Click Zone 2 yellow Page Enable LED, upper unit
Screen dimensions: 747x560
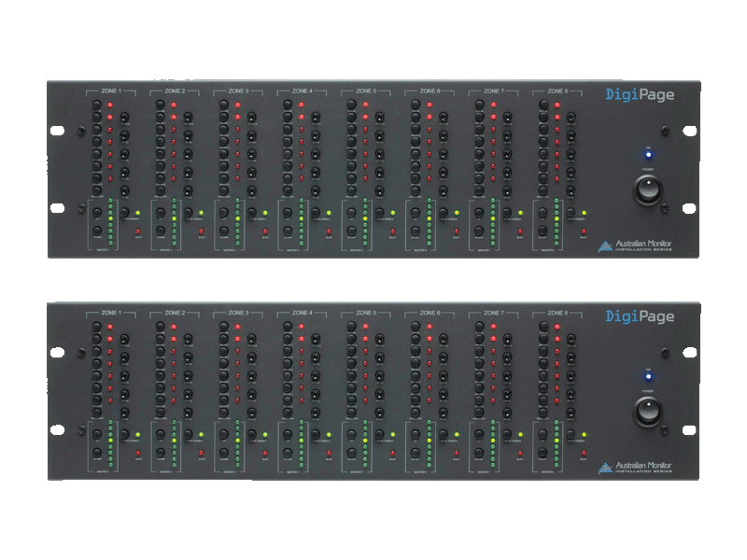202,213
